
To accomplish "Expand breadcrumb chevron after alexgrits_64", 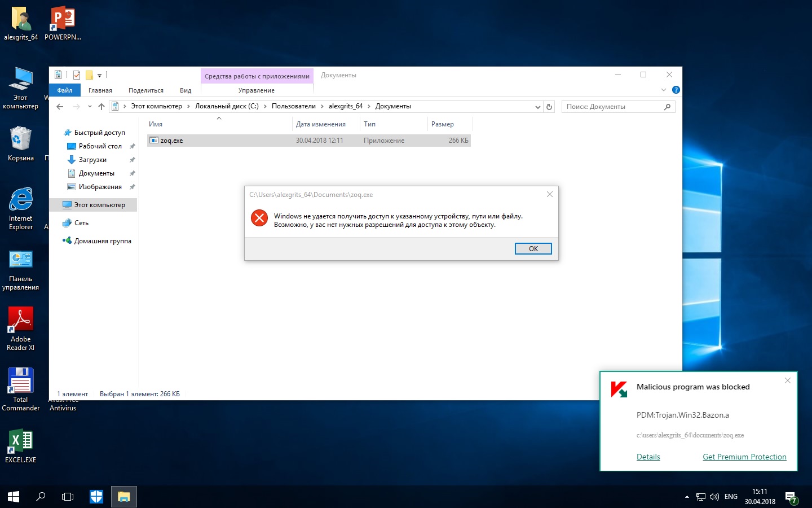I will coord(369,106).
